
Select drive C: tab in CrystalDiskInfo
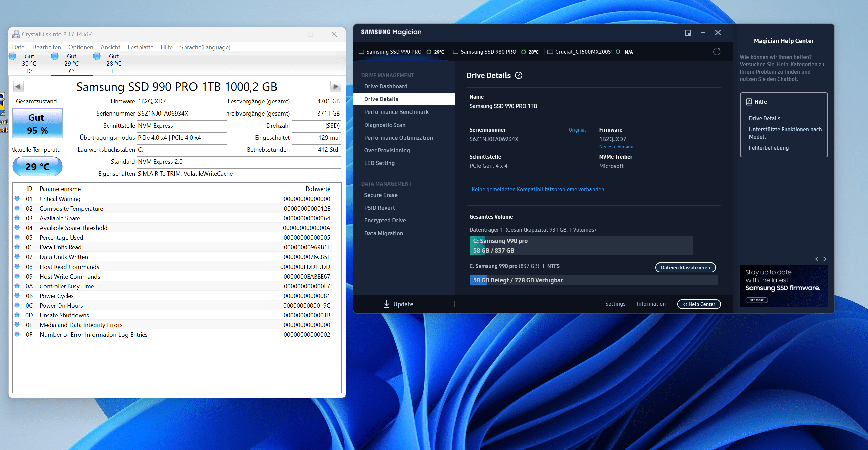pyautogui.click(x=71, y=64)
